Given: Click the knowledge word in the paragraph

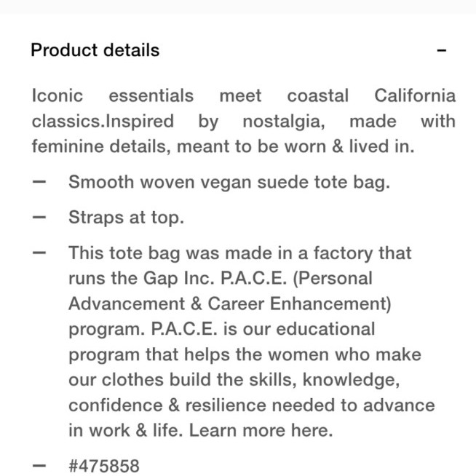Looking at the screenshot, I should 352,380.
